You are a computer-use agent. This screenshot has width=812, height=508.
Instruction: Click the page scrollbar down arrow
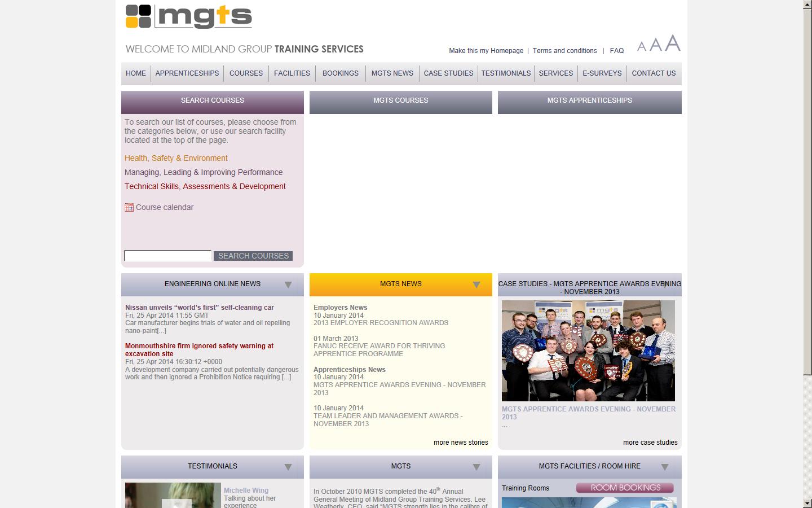pyautogui.click(x=807, y=503)
